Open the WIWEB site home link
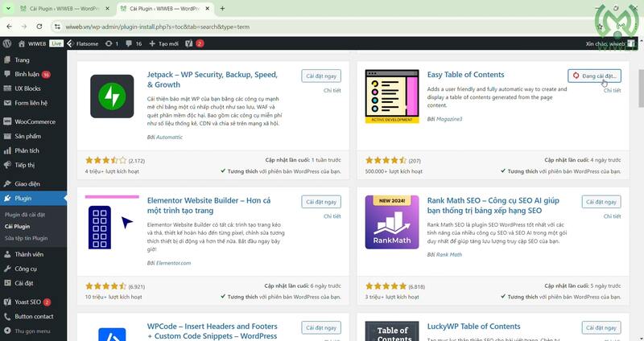This screenshot has width=644, height=341. tap(32, 43)
